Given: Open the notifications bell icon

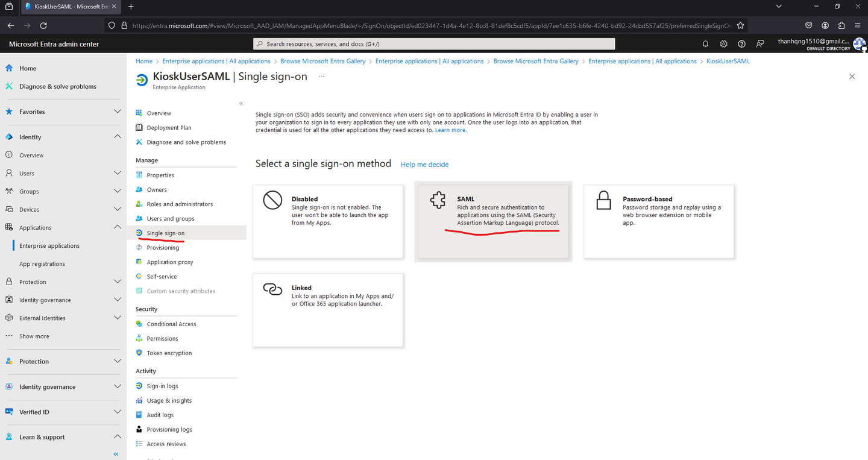Looking at the screenshot, I should click(705, 44).
